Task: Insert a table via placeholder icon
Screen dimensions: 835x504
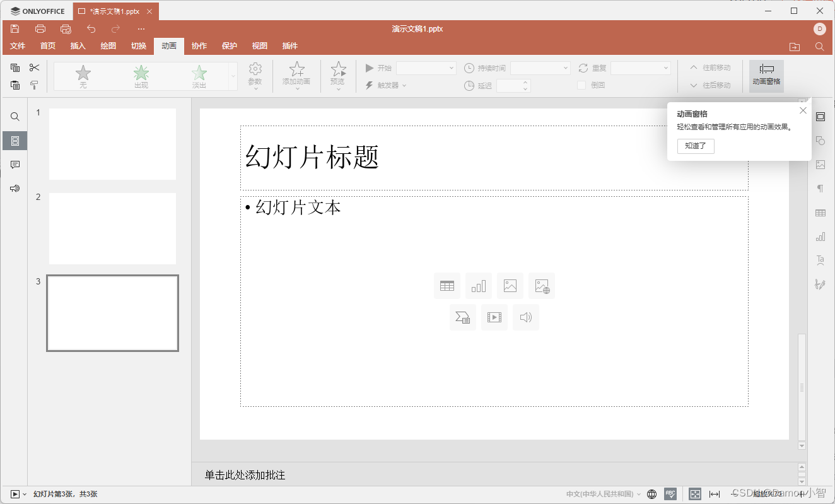Action: coord(447,286)
